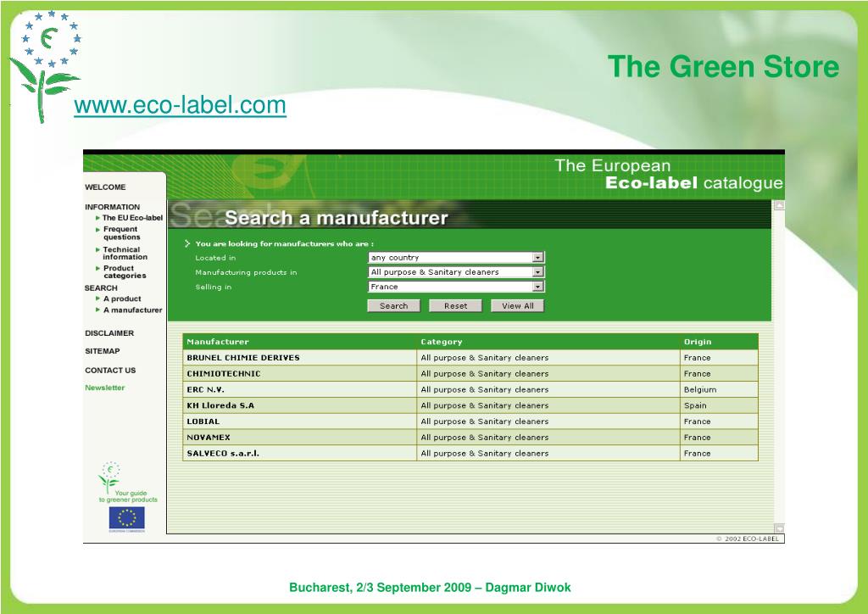Image resolution: width=868 pixels, height=614 pixels.
Task: Open the INFORMATION section in sidebar
Action: tap(113, 207)
